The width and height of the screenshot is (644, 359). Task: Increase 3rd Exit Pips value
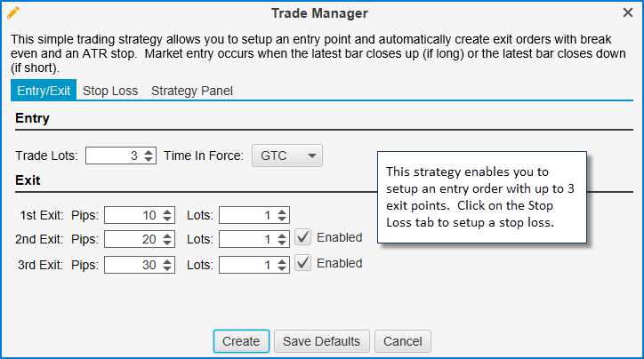pyautogui.click(x=166, y=259)
